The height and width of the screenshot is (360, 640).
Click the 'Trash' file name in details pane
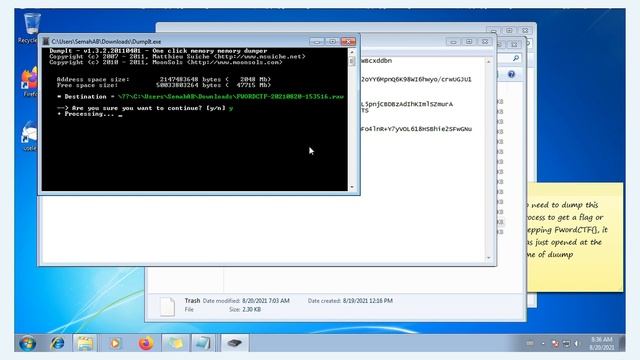[x=192, y=300]
